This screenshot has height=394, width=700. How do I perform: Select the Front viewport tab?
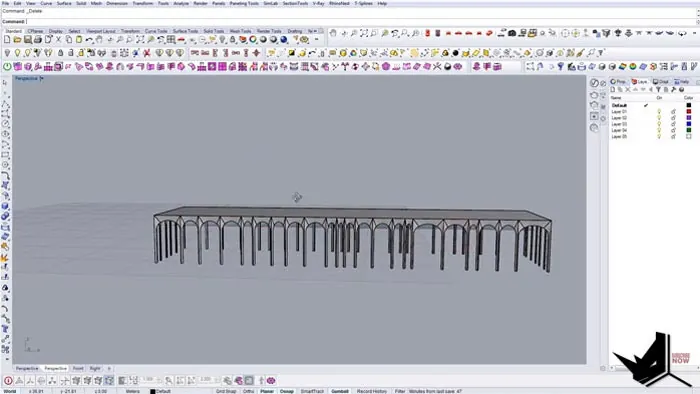(78, 369)
